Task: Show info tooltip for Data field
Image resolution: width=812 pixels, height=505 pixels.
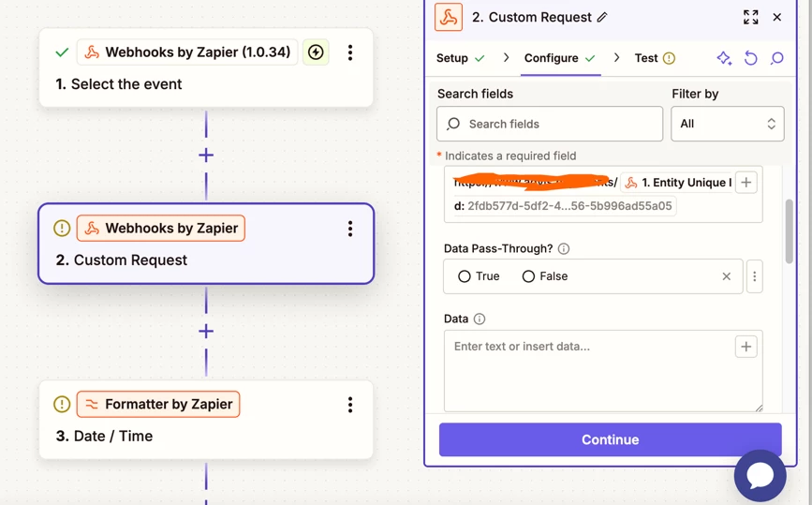Action: coord(480,319)
